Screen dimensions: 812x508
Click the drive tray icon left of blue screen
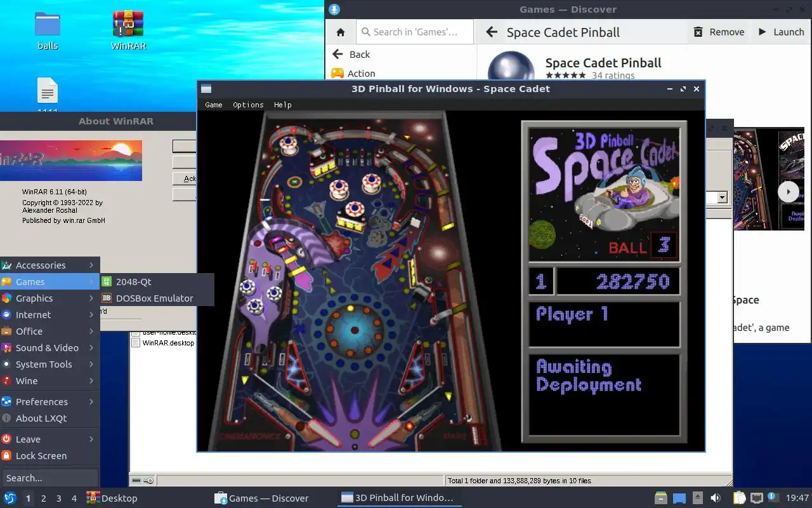661,498
